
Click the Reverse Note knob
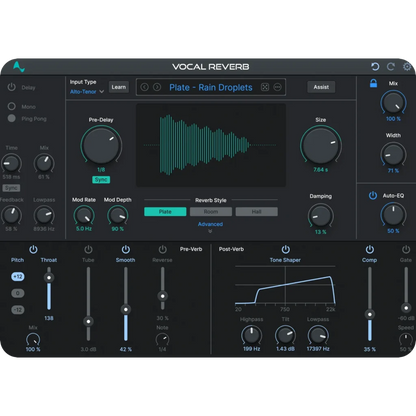pos(162,340)
